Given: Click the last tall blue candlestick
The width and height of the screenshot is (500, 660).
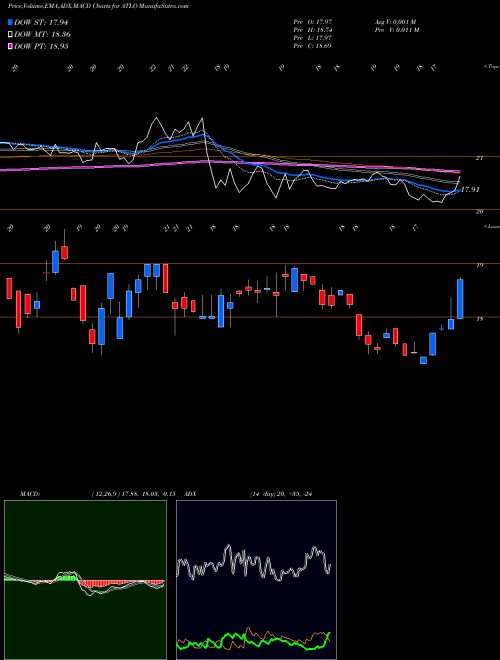Looking at the screenshot, I should click(460, 298).
